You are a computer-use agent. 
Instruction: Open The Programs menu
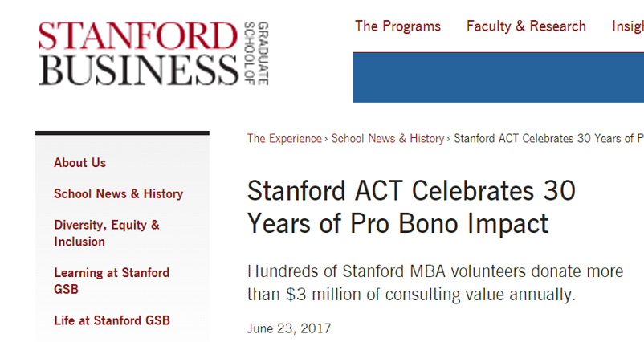[397, 26]
